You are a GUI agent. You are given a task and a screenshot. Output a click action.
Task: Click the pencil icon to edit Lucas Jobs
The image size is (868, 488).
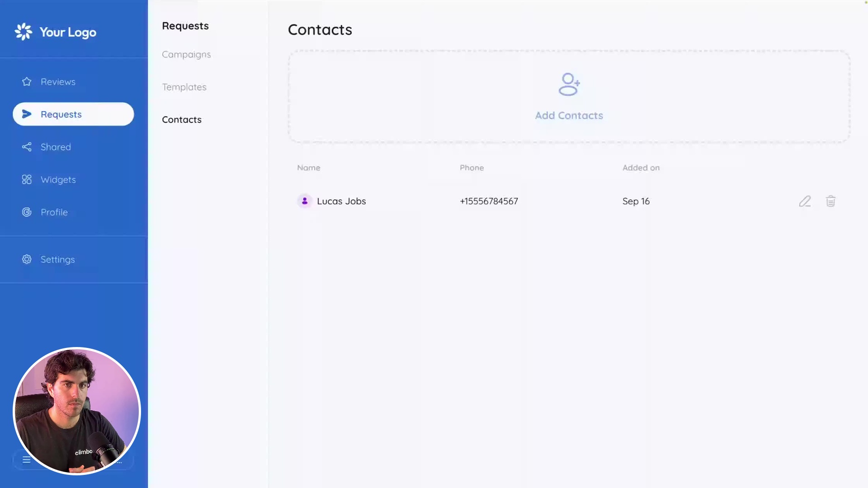[x=805, y=201]
